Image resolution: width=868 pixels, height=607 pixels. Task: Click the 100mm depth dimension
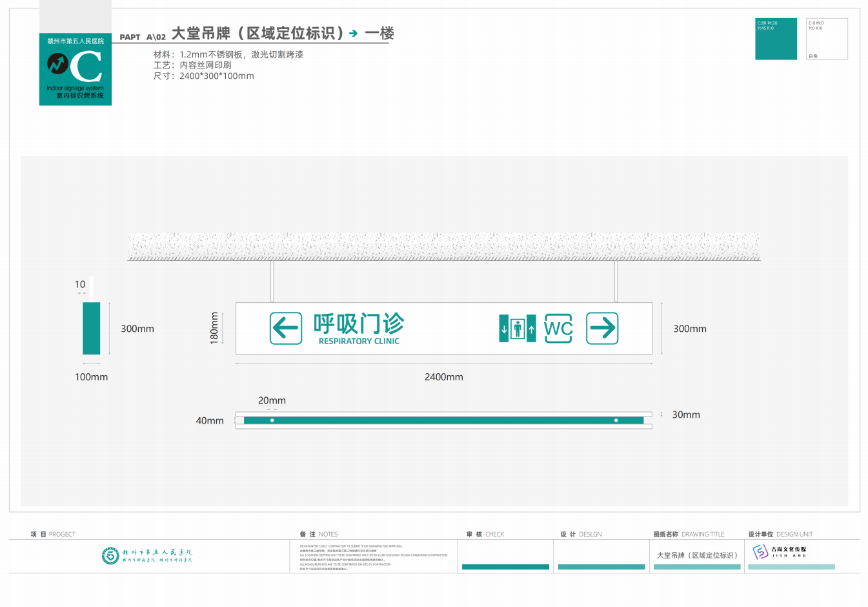(x=91, y=376)
